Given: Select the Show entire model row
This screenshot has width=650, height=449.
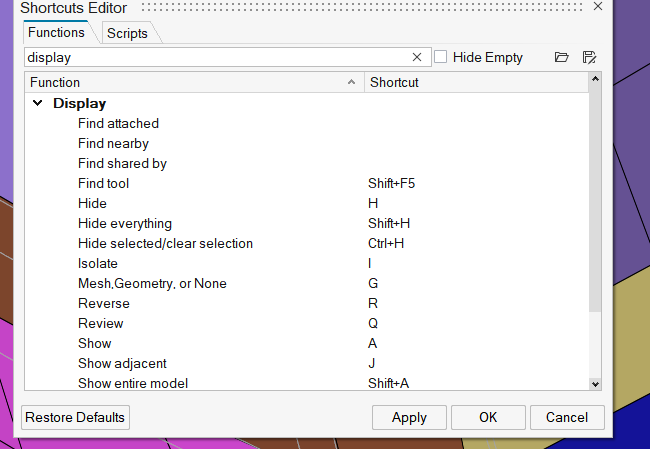Looking at the screenshot, I should tap(307, 382).
